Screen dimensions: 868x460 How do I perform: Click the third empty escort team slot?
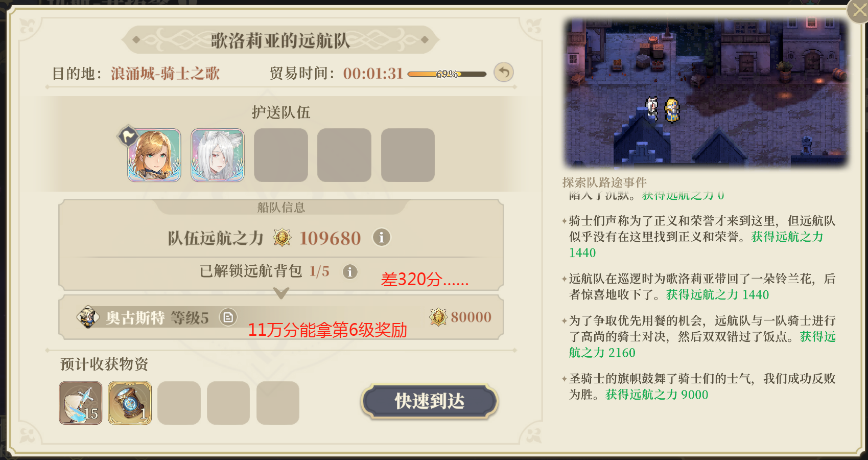[281, 155]
